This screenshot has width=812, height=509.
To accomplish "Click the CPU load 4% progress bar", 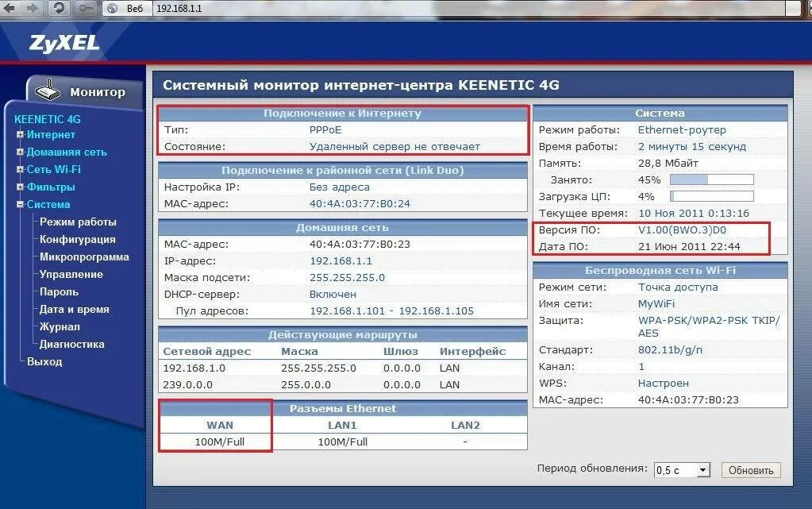I will tap(711, 196).
